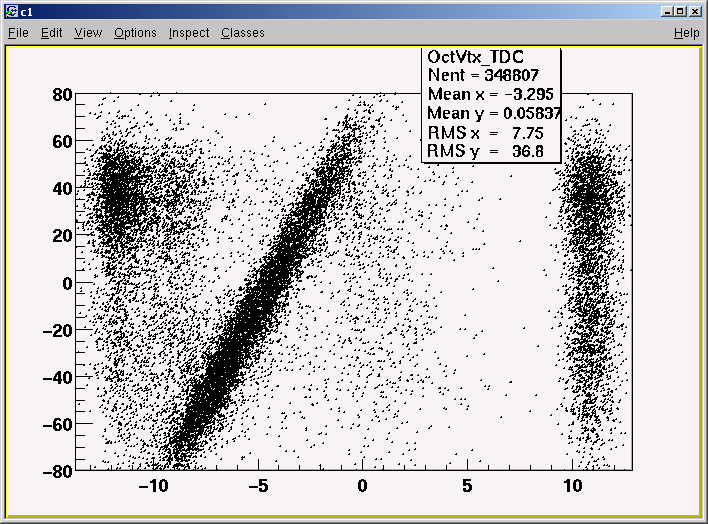
Task: Click the y-axis label -40
Action: tap(57, 377)
